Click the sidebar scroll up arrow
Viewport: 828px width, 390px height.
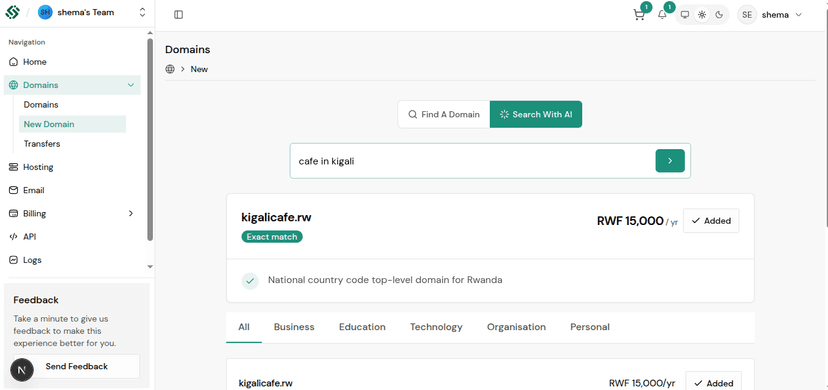click(x=150, y=33)
